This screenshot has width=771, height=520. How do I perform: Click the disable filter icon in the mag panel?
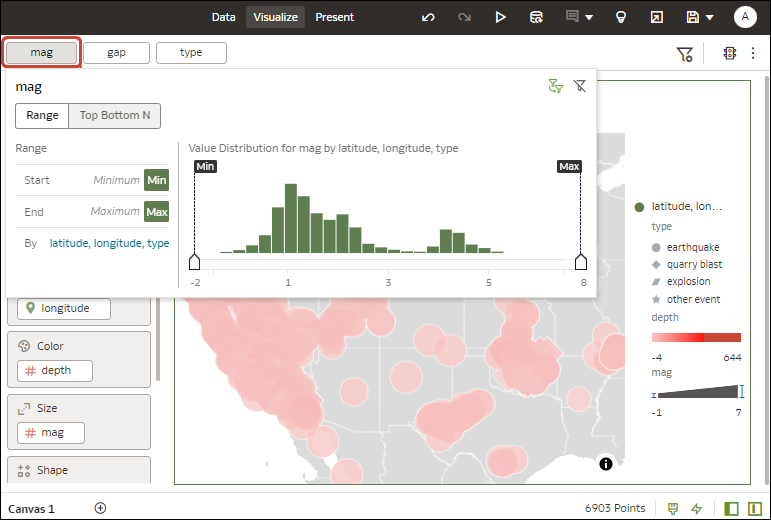coord(580,86)
